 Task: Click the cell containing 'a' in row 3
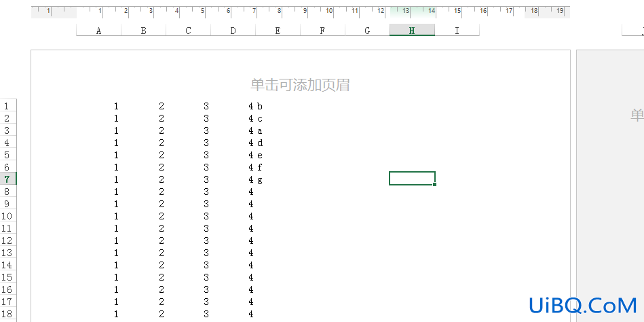278,131
